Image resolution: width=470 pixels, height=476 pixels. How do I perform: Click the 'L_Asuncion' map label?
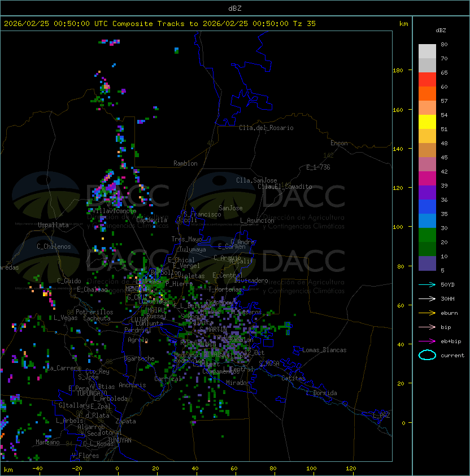257,220
